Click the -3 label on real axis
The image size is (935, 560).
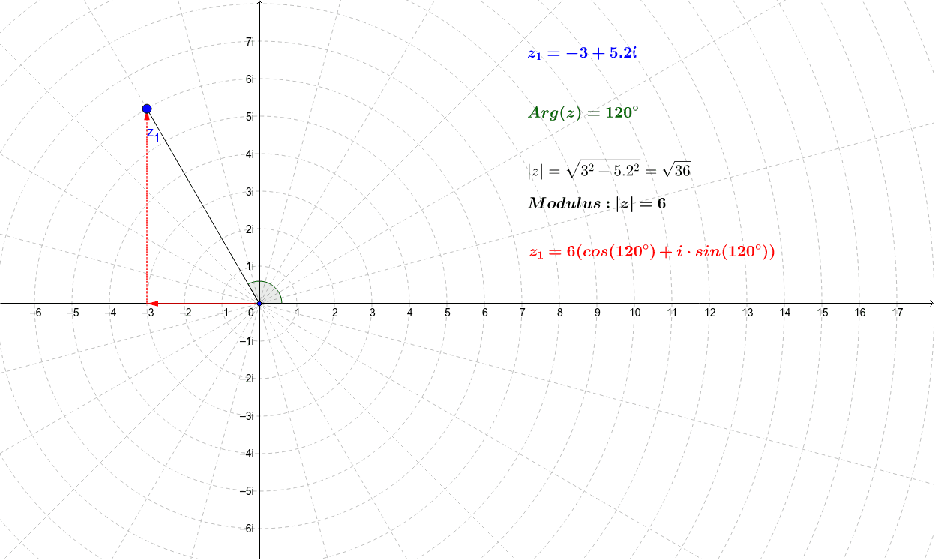click(148, 313)
